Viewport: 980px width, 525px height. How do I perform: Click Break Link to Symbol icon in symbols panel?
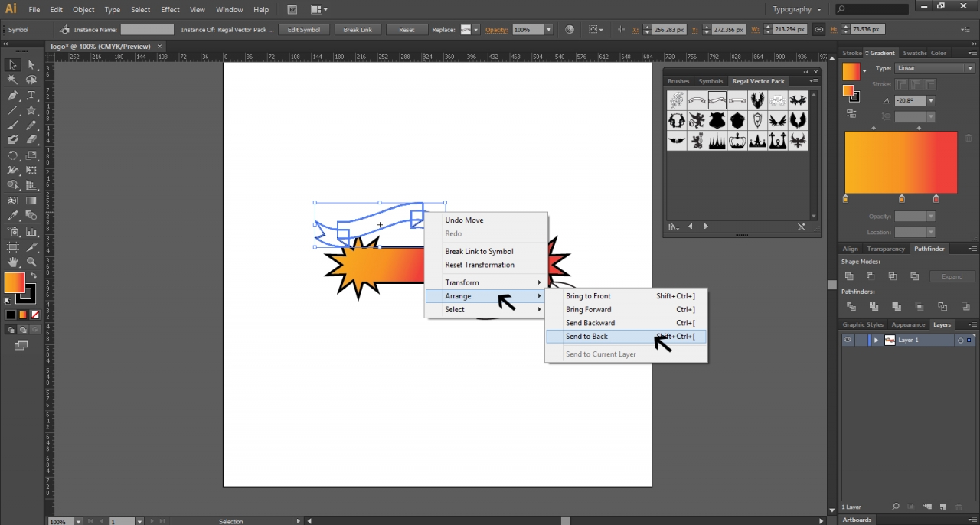[802, 227]
